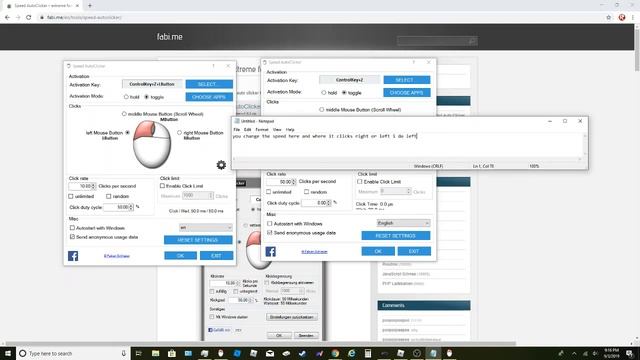Open Google Chrome from the taskbar
Image resolution: width=640 pixels, height=360 pixels.
pyautogui.click(x=335, y=353)
